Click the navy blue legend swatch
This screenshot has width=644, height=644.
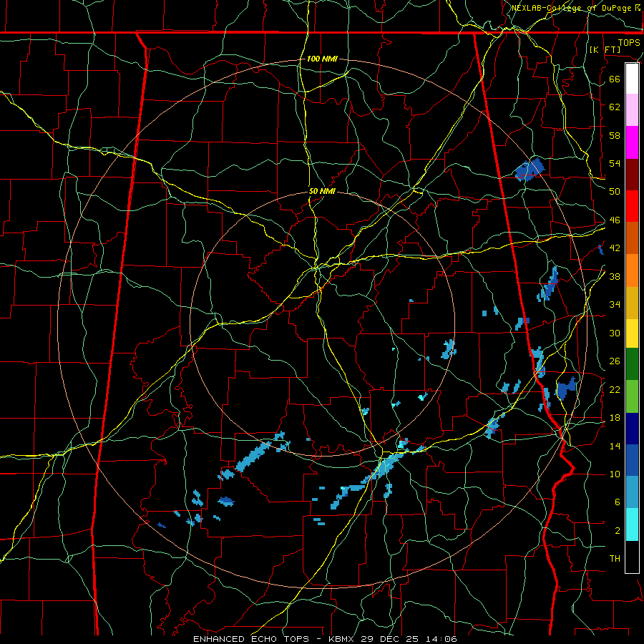pos(632,429)
